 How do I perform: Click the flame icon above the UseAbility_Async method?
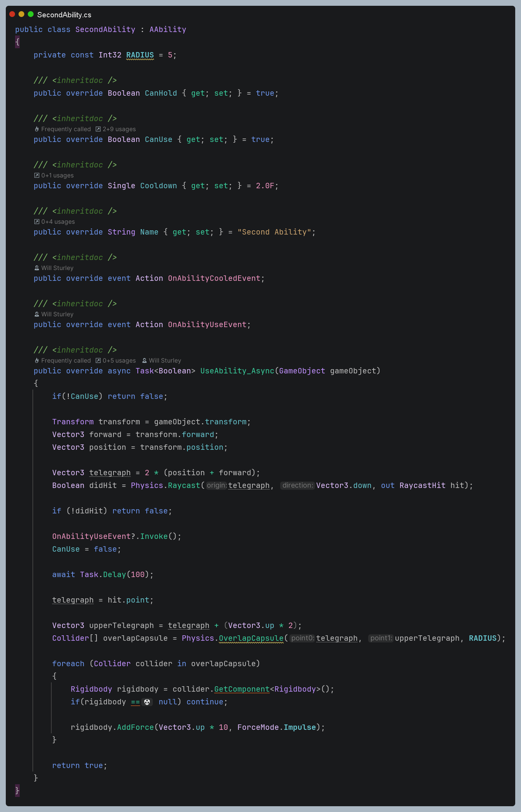pos(37,361)
